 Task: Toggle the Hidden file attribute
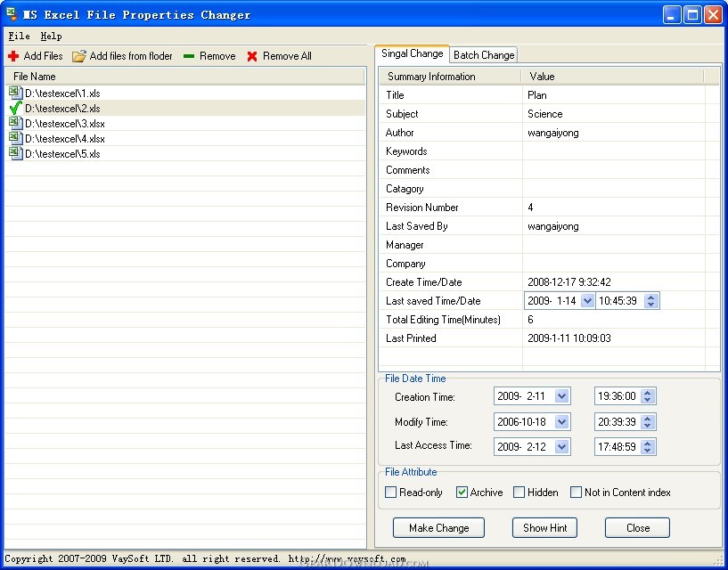pyautogui.click(x=519, y=493)
